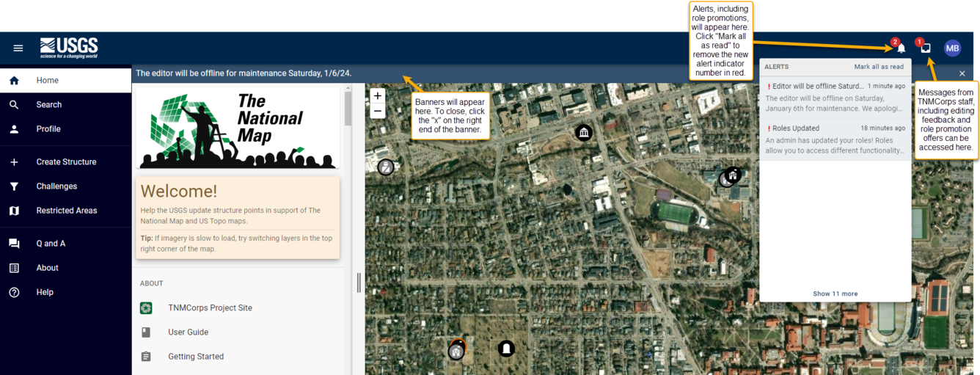Click the ALERTS panel header

[x=777, y=67]
